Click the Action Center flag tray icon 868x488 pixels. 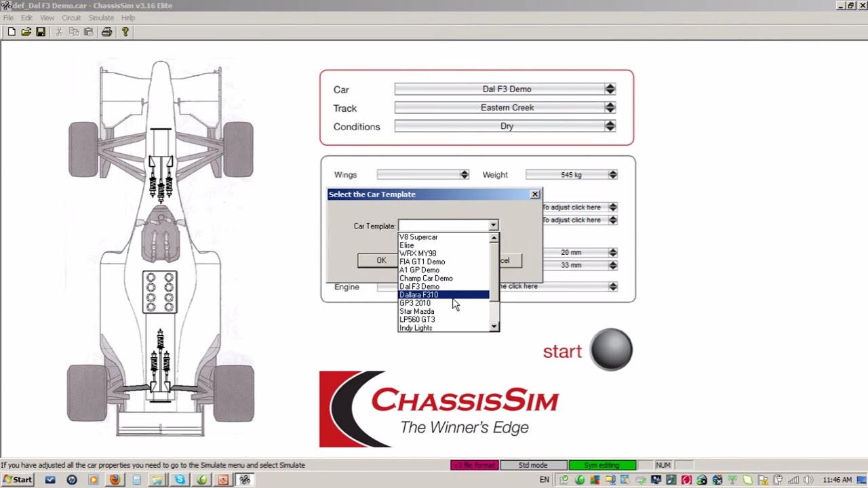(764, 480)
